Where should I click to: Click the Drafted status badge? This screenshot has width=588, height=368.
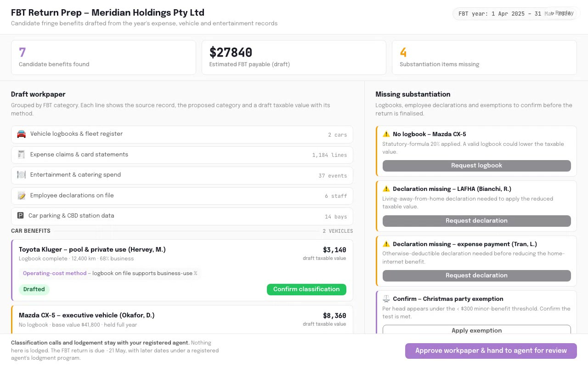[x=34, y=289]
